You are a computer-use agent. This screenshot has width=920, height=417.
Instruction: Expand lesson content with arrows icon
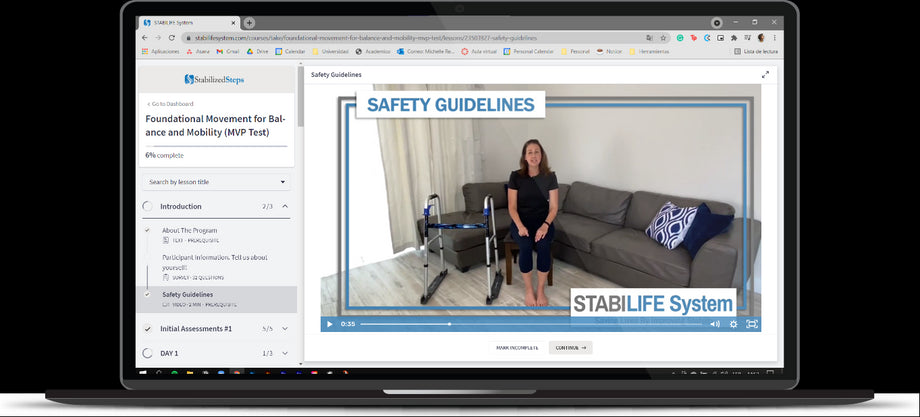(x=765, y=74)
